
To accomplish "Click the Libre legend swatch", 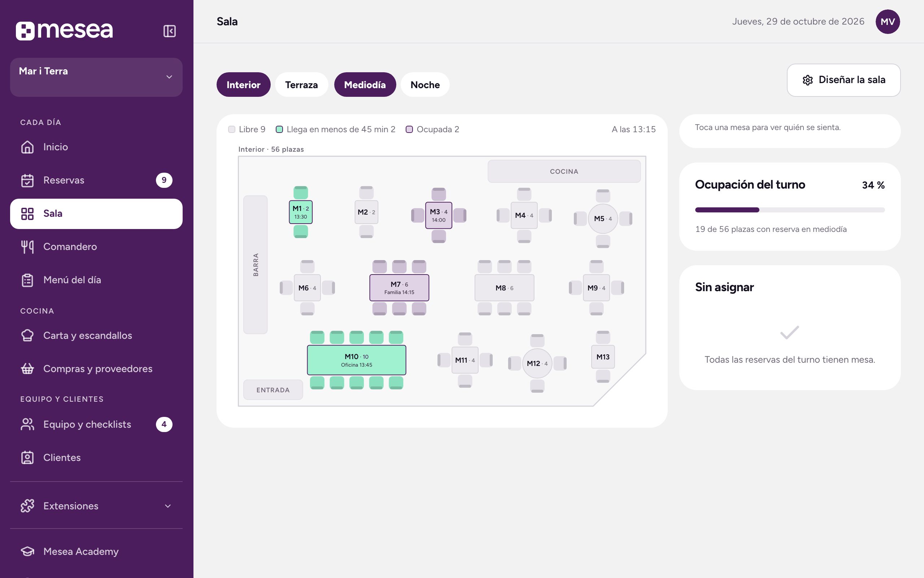I will tap(231, 130).
